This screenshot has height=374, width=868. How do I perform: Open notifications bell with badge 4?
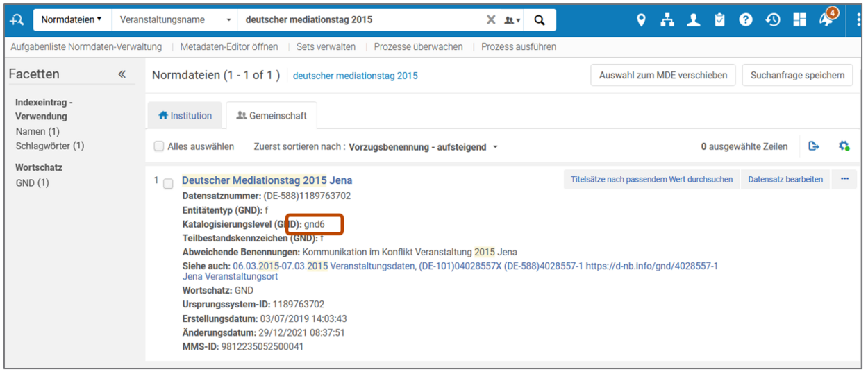(827, 19)
